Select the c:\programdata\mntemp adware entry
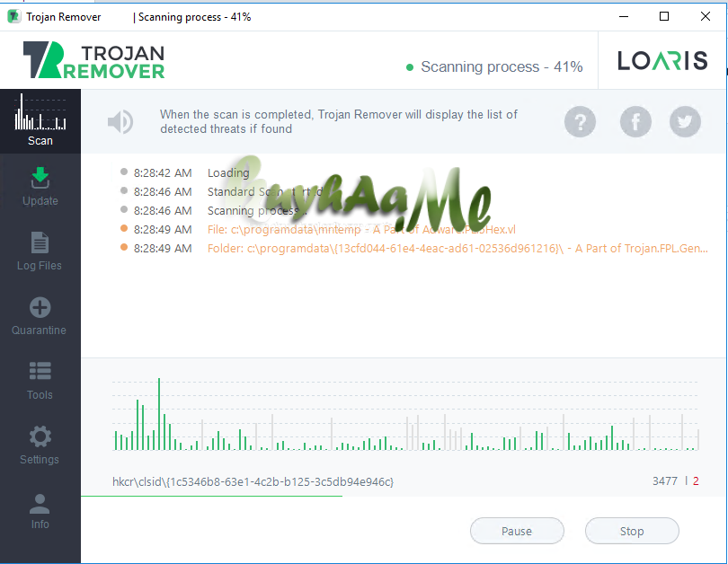Screen dimensions: 728x564 pos(318,229)
